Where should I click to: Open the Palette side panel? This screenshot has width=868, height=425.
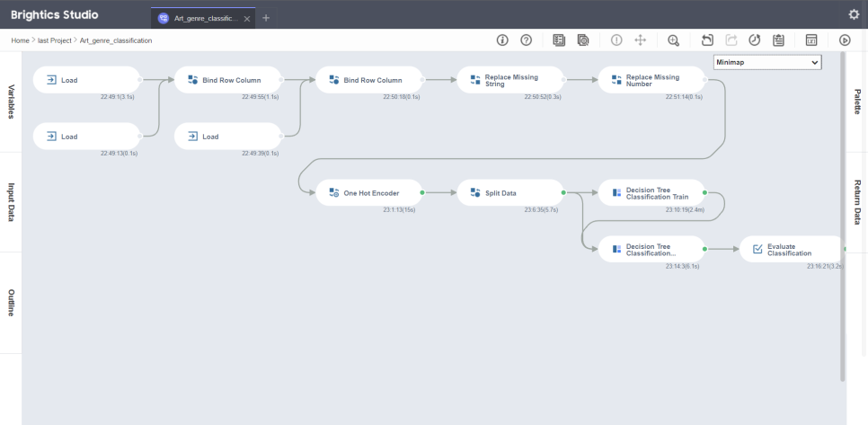[856, 102]
